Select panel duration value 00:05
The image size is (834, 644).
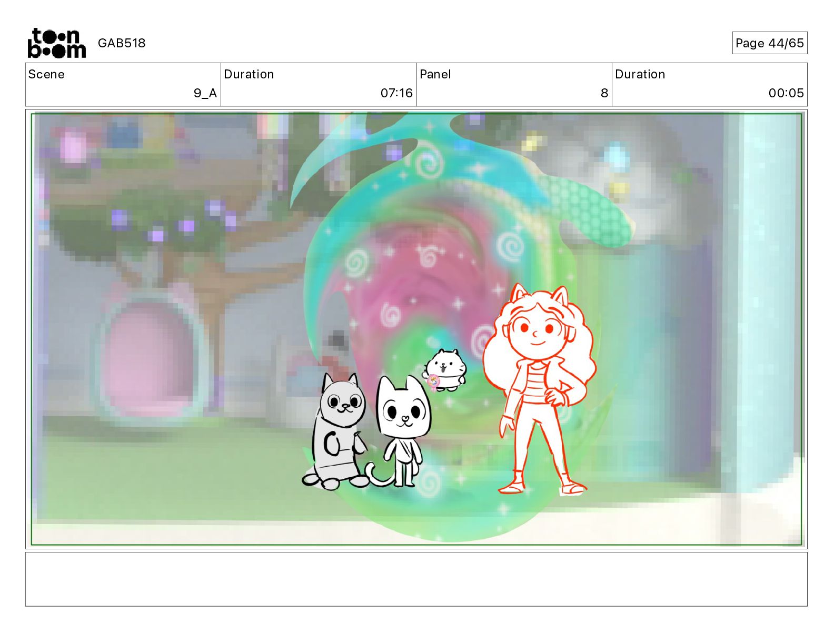[786, 93]
